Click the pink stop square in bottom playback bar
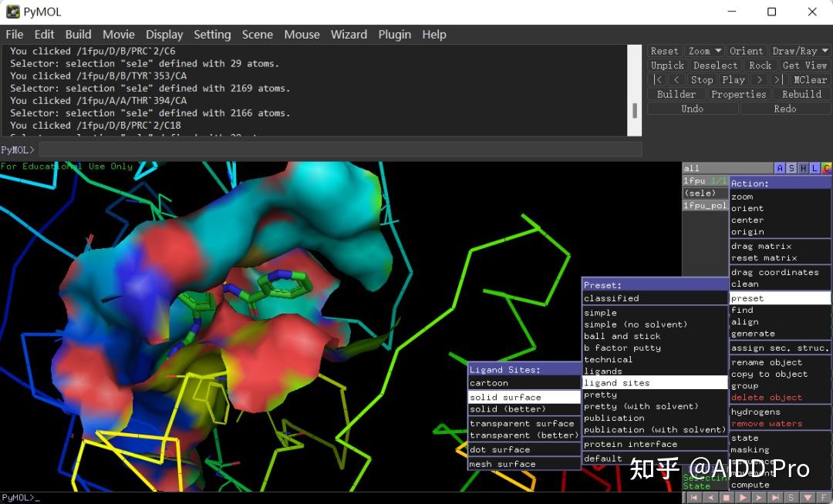 click(727, 498)
